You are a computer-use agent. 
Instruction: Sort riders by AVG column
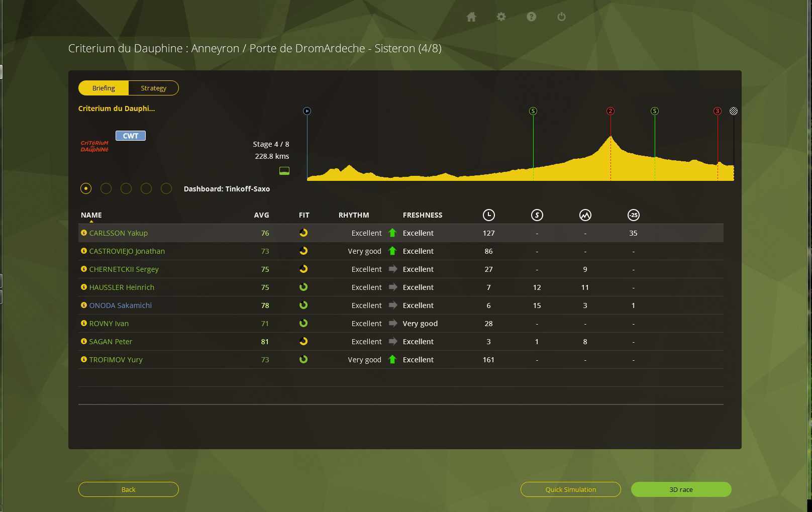pyautogui.click(x=261, y=215)
